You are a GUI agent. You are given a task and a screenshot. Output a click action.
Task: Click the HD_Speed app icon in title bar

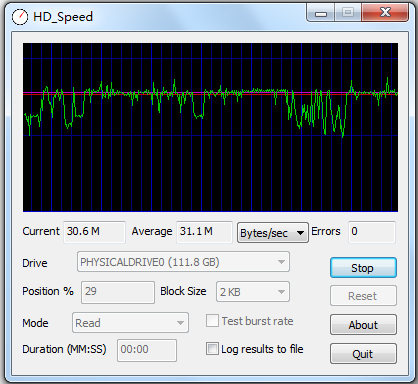point(20,17)
